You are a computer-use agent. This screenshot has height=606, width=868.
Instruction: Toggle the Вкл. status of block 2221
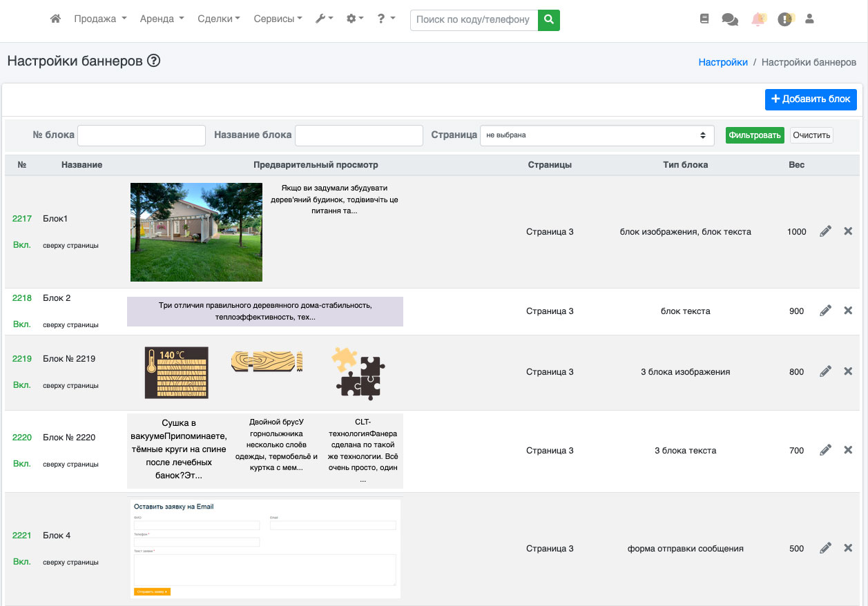pyautogui.click(x=22, y=562)
